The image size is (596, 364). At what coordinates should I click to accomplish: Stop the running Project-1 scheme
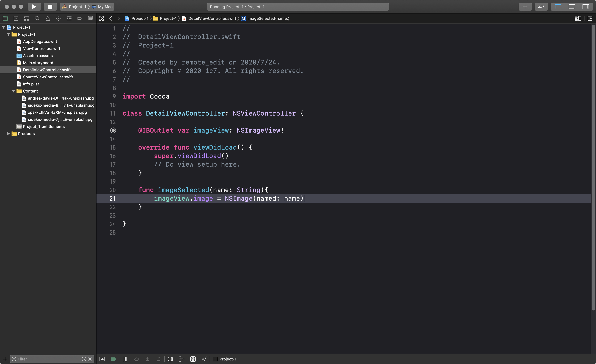[x=50, y=7]
